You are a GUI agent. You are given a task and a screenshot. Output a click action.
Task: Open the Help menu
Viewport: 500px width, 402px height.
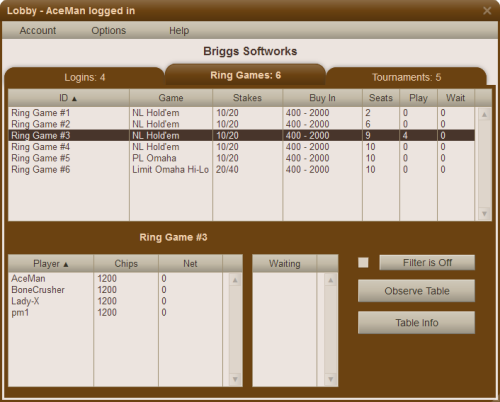pos(179,31)
